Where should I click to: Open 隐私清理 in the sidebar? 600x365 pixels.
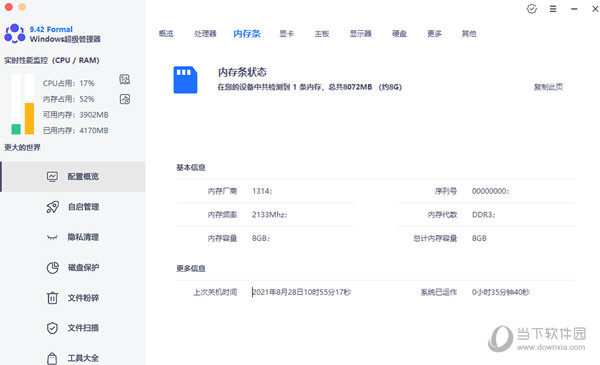[x=73, y=237]
